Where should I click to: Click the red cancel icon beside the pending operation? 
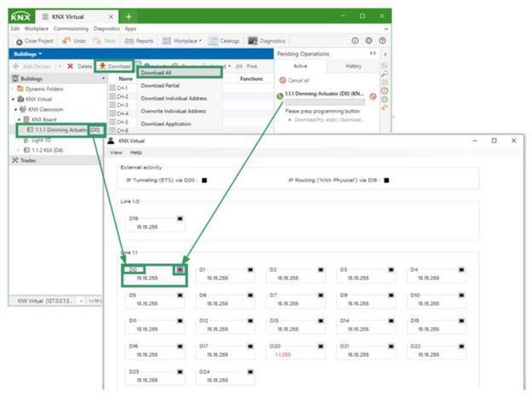click(x=373, y=96)
